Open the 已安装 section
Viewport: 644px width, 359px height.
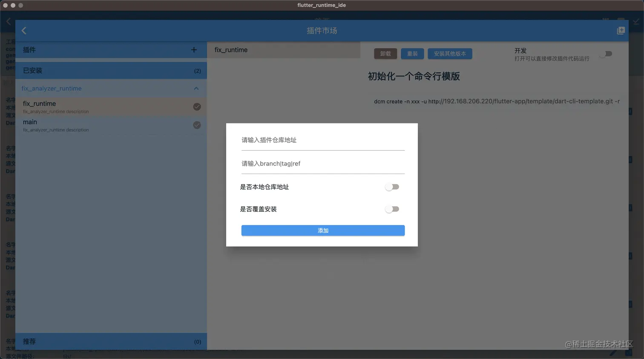coord(111,71)
